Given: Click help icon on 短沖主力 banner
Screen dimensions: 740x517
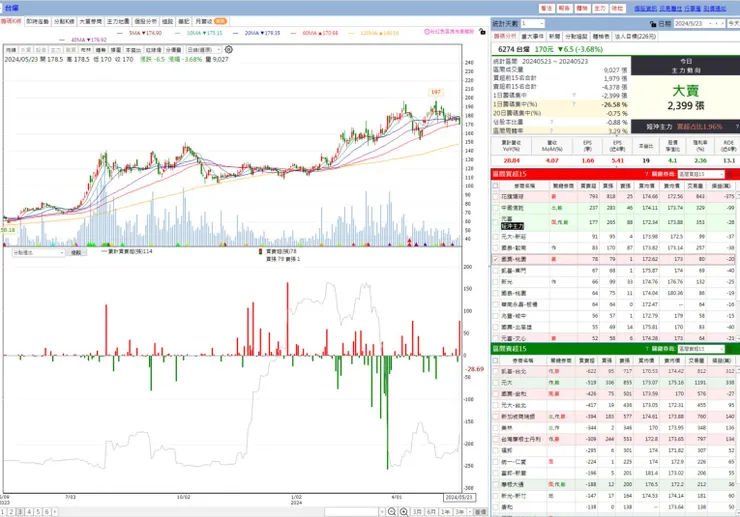Looking at the screenshot, I should [x=737, y=127].
